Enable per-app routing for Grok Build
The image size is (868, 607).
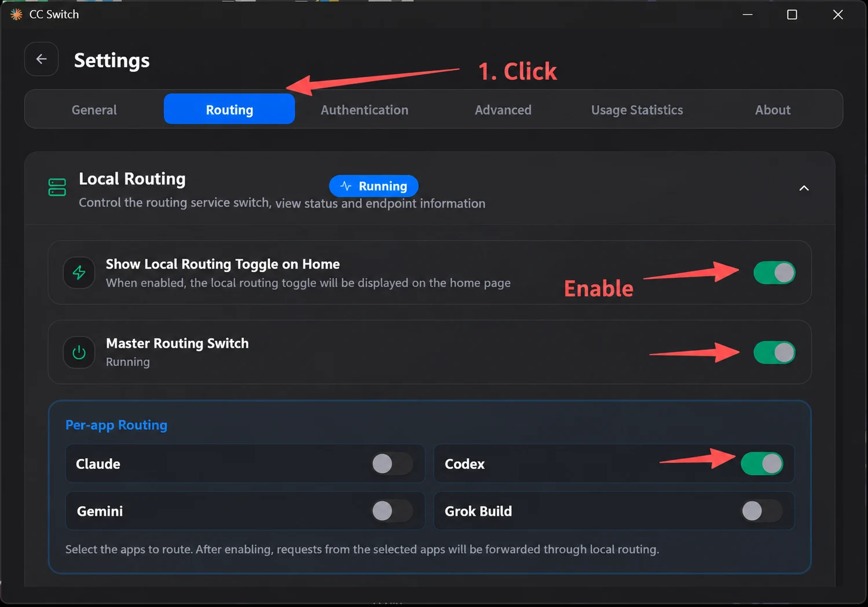(x=762, y=511)
